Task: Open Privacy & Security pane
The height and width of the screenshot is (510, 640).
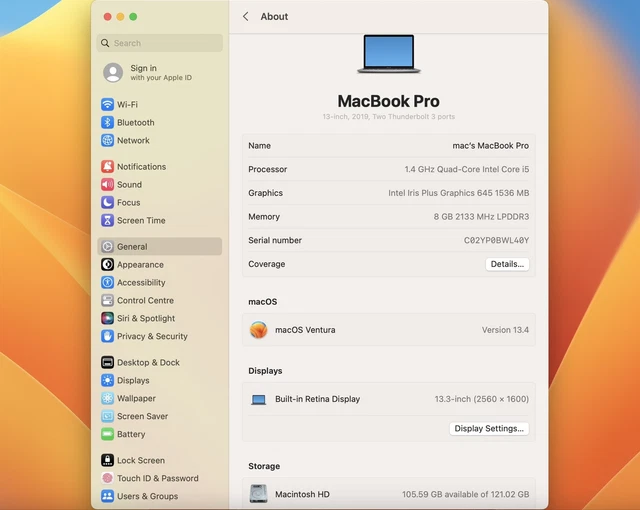Action: (152, 337)
